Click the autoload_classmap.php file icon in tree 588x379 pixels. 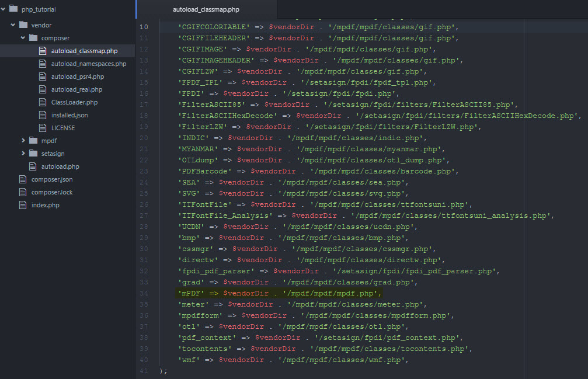(43, 51)
